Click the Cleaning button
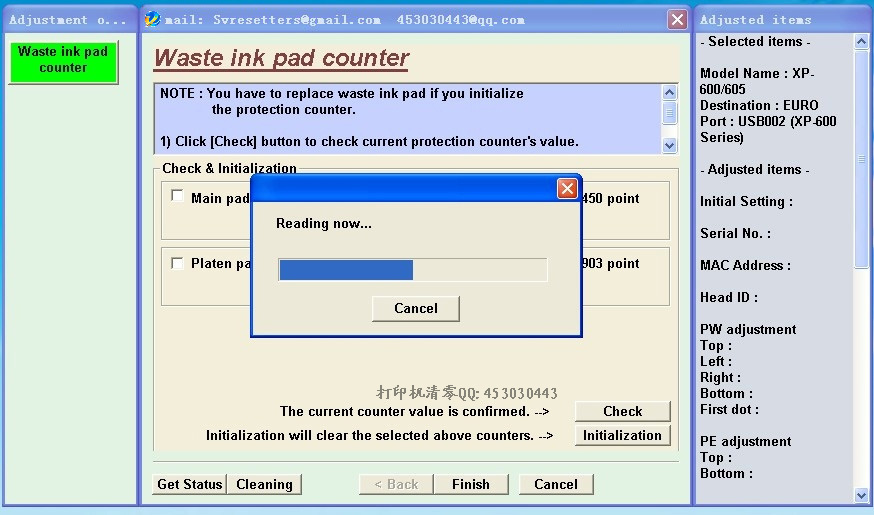Image resolution: width=874 pixels, height=515 pixels. coord(264,484)
